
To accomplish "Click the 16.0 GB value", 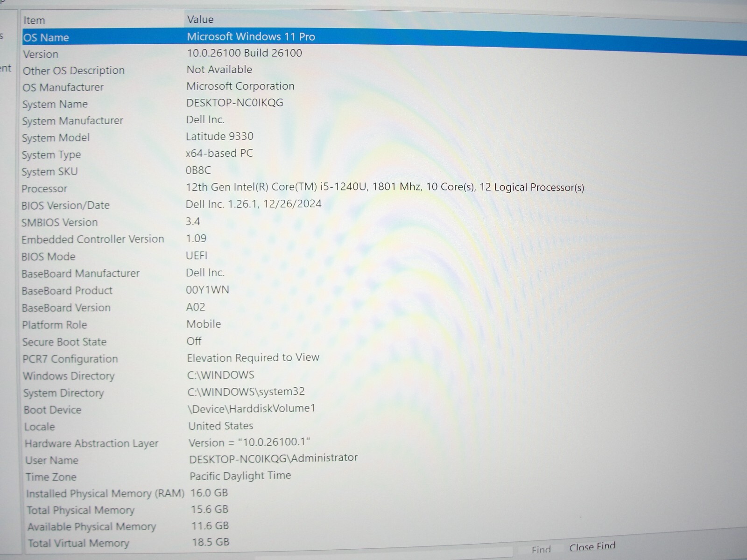I will pyautogui.click(x=209, y=493).
